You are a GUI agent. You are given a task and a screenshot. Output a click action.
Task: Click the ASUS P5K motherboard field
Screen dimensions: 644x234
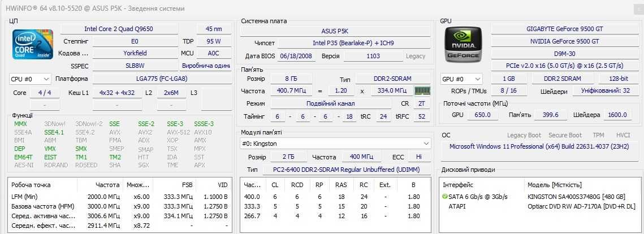335,31
